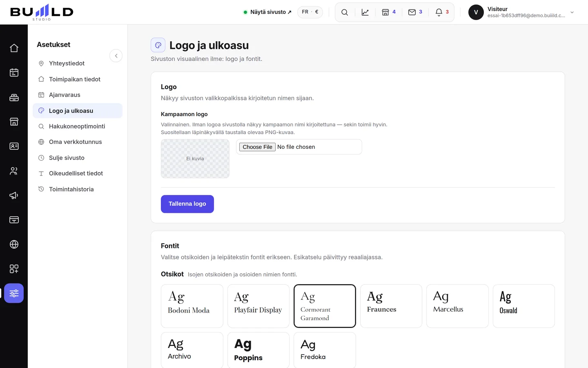Click the sliders settings icon in sidebar
Viewport: 588px width, 368px height.
pos(14,293)
